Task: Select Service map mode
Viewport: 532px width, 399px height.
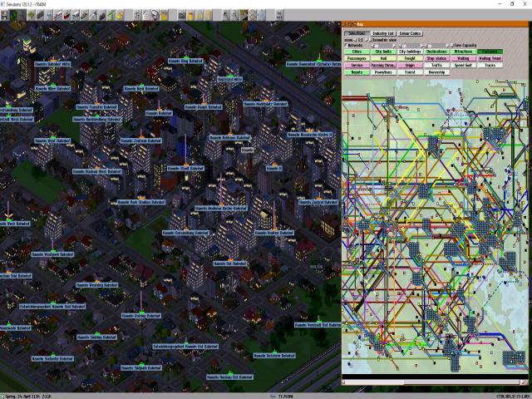Action: click(357, 65)
